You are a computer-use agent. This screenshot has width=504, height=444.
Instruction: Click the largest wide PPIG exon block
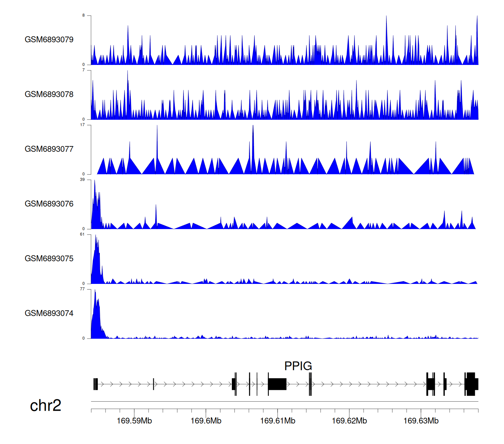click(277, 384)
